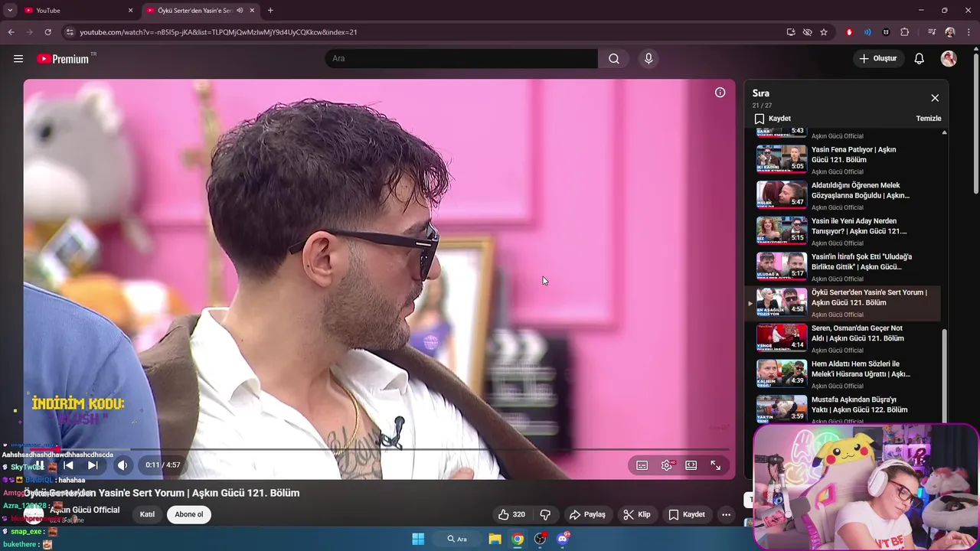Go back in the browser
The width and height of the screenshot is (980, 551).
click(11, 32)
